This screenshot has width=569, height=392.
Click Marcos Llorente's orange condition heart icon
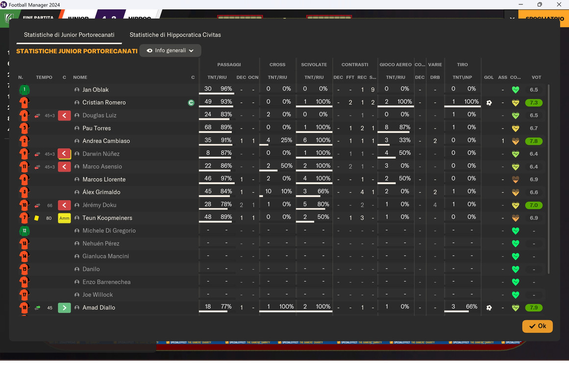coord(515,179)
